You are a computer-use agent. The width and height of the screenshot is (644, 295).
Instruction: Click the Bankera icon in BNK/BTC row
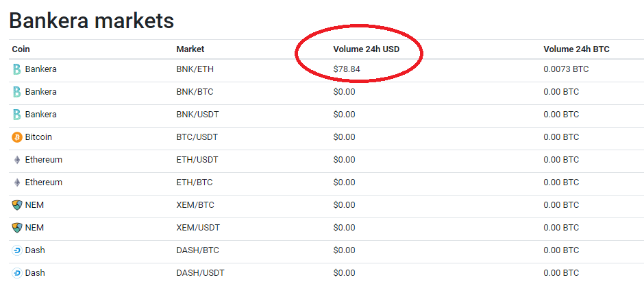coord(17,92)
